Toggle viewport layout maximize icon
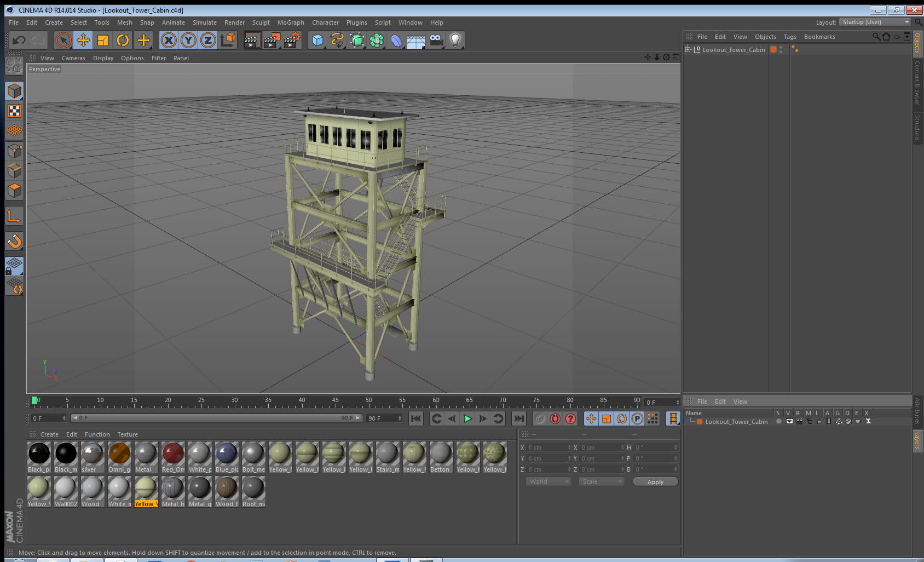 click(x=675, y=58)
